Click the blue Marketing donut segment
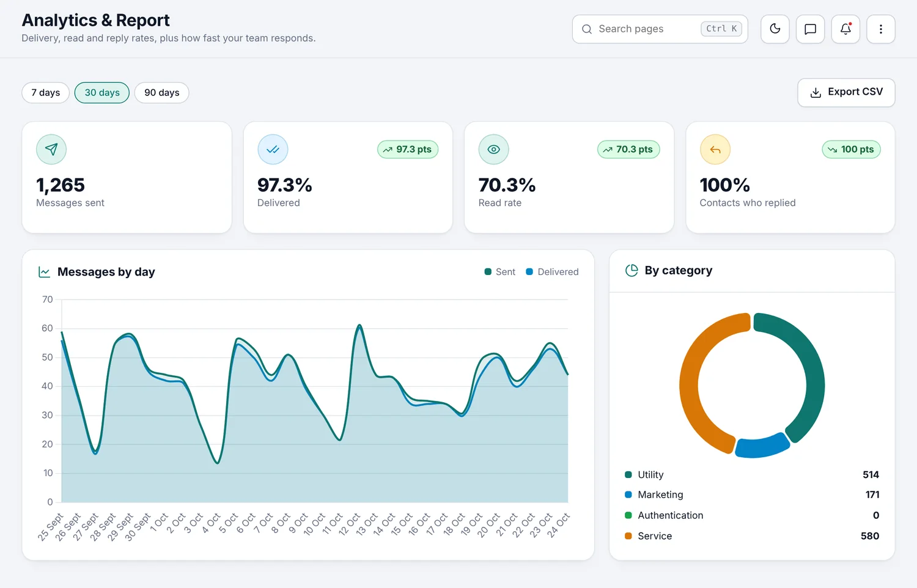The image size is (917, 588). point(762,447)
